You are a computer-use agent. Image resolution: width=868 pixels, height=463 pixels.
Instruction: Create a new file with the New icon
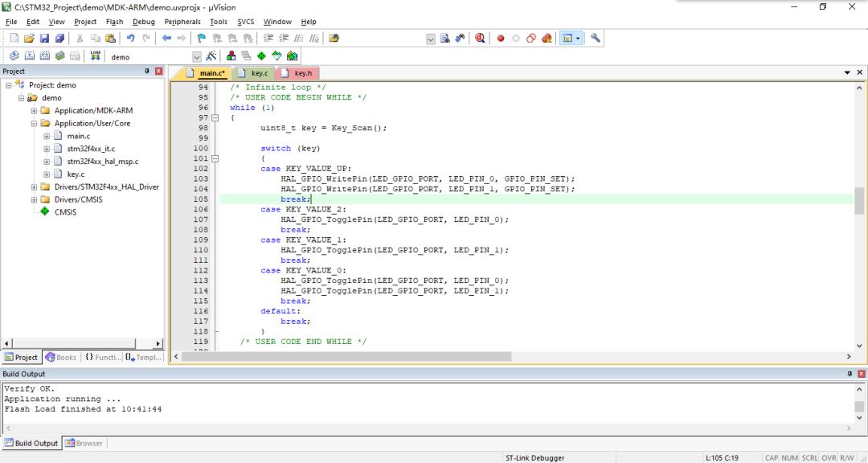14,39
